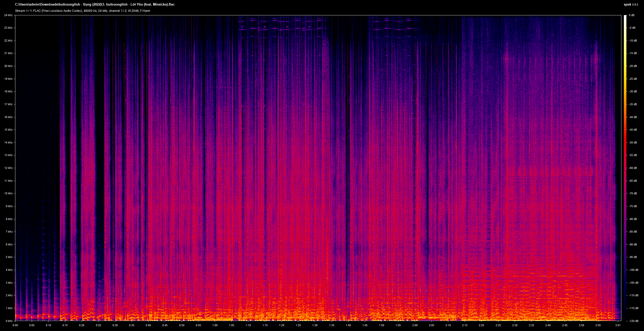Screen dimensions: 644x331
Task: Click the '2:50' time axis label
Action: pos(582,325)
